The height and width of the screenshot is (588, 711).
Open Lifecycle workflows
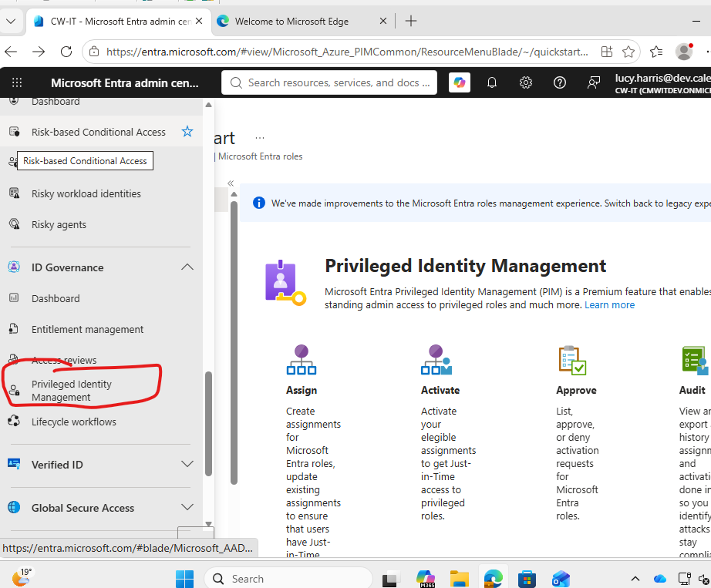point(74,422)
